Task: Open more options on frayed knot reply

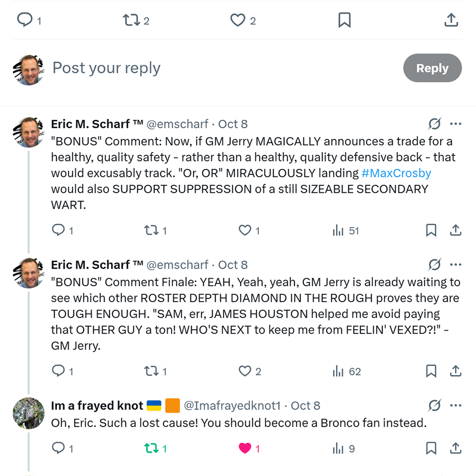Action: tap(455, 405)
